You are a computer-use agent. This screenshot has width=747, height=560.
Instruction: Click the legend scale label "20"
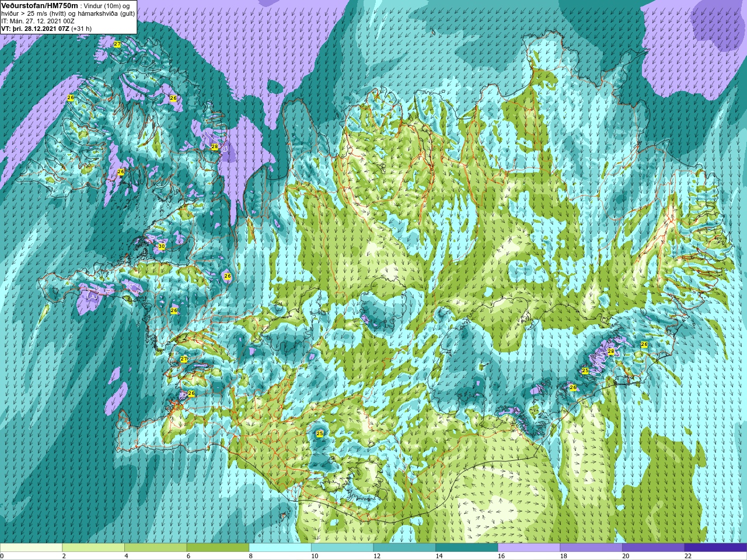(626, 556)
